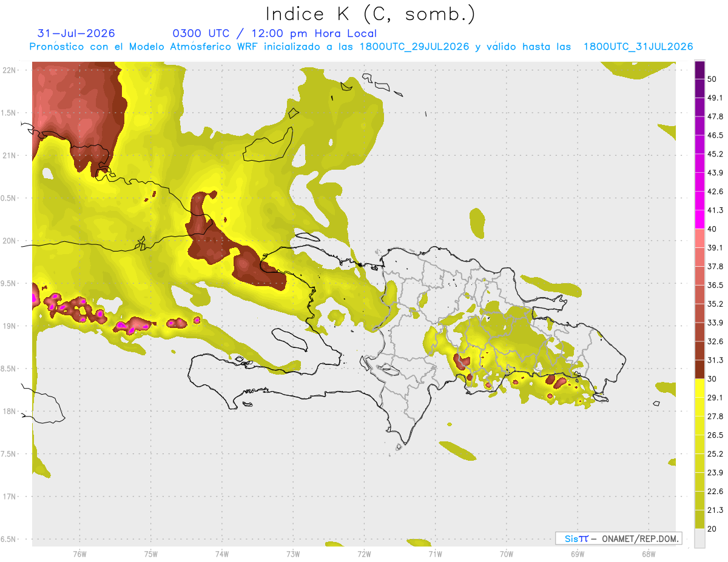The height and width of the screenshot is (562, 728).
Task: Click the legend value "40"
Action: (x=713, y=229)
